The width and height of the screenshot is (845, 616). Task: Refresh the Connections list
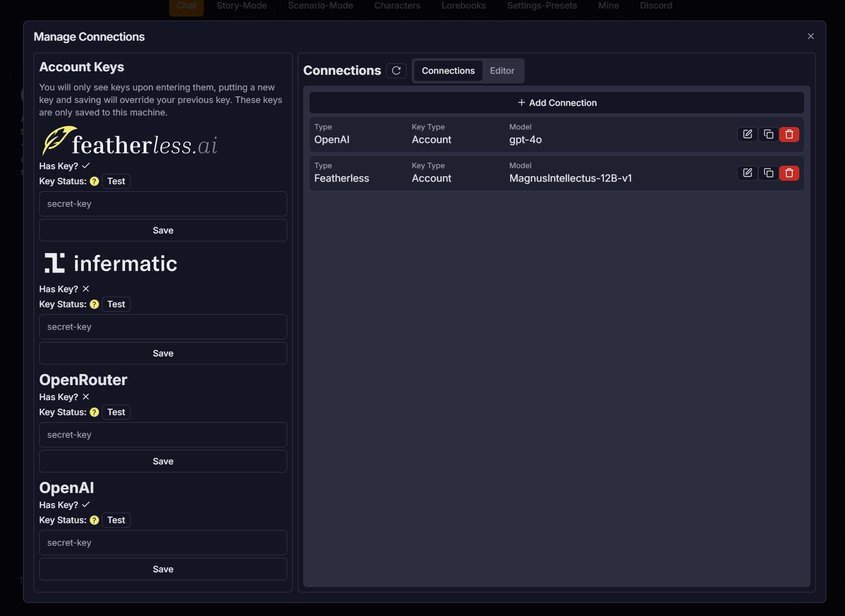point(396,71)
